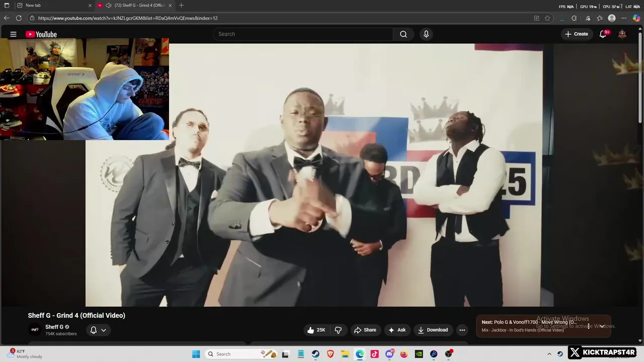Open Task View on taskbar
The image size is (644, 362).
coord(285,354)
